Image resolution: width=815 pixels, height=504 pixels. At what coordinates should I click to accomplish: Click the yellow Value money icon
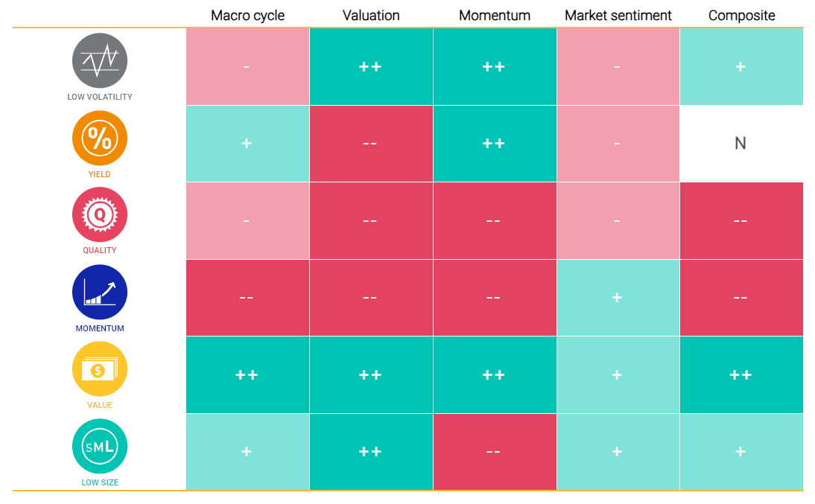[x=100, y=369]
